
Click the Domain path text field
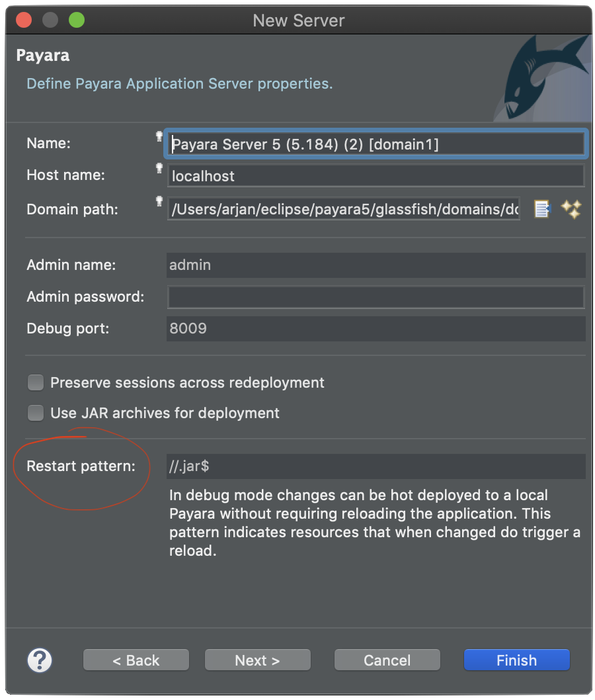(x=344, y=209)
